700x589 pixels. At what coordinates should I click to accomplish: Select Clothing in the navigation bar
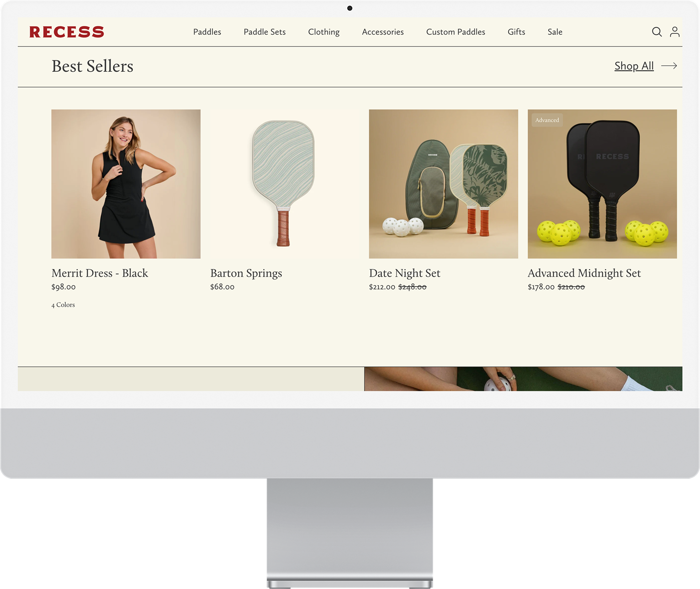[x=323, y=32]
